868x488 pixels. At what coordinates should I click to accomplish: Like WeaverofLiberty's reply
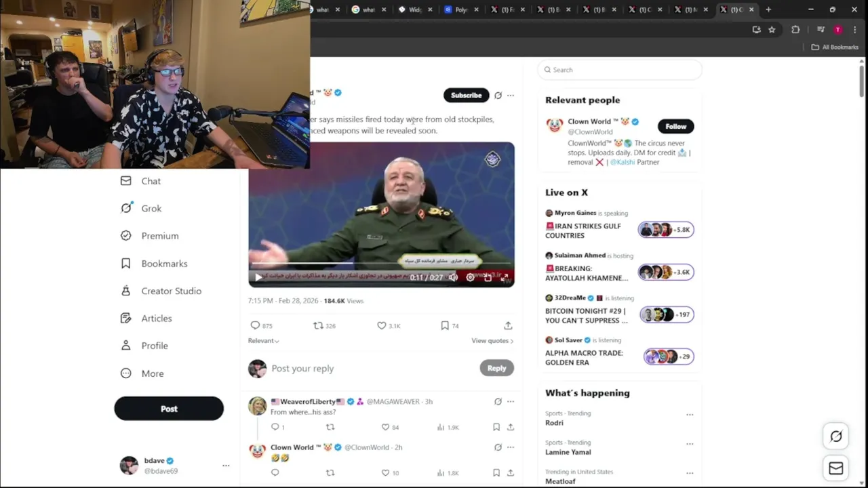tap(390, 427)
